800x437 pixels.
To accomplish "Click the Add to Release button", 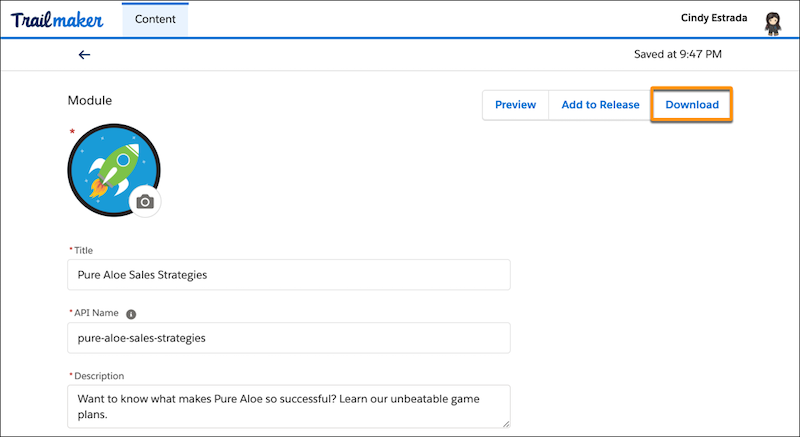I will (x=600, y=105).
